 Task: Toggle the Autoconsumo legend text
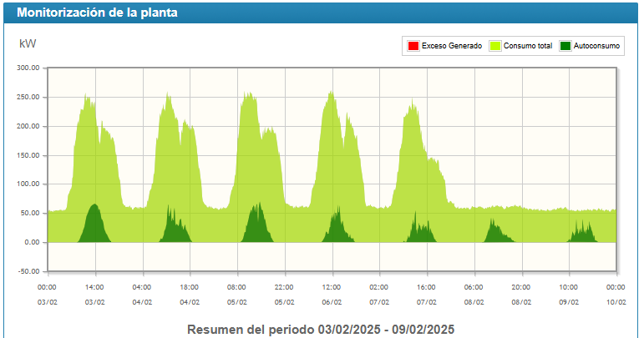pyautogui.click(x=598, y=46)
